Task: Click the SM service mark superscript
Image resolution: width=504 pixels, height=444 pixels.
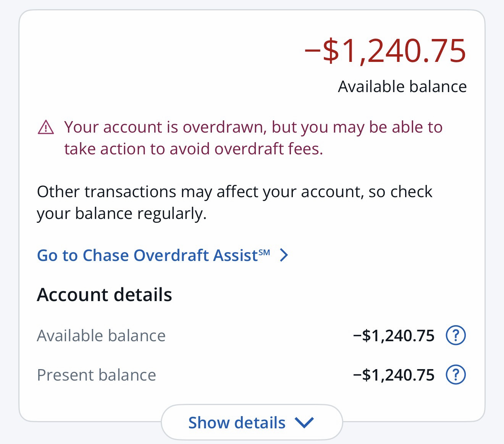Action: pos(264,252)
